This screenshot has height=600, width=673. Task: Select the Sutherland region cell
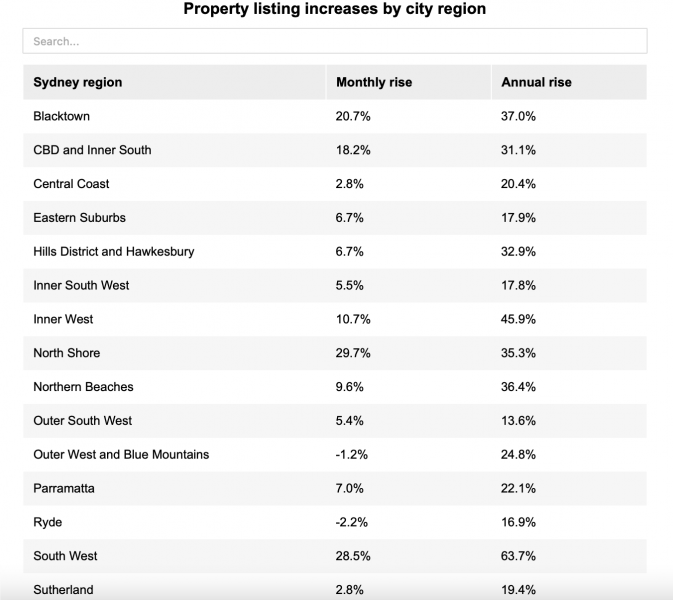[63, 590]
